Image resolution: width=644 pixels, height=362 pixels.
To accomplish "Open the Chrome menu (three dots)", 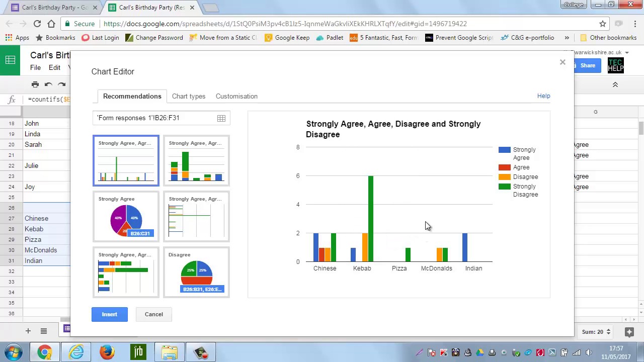I will pyautogui.click(x=635, y=24).
